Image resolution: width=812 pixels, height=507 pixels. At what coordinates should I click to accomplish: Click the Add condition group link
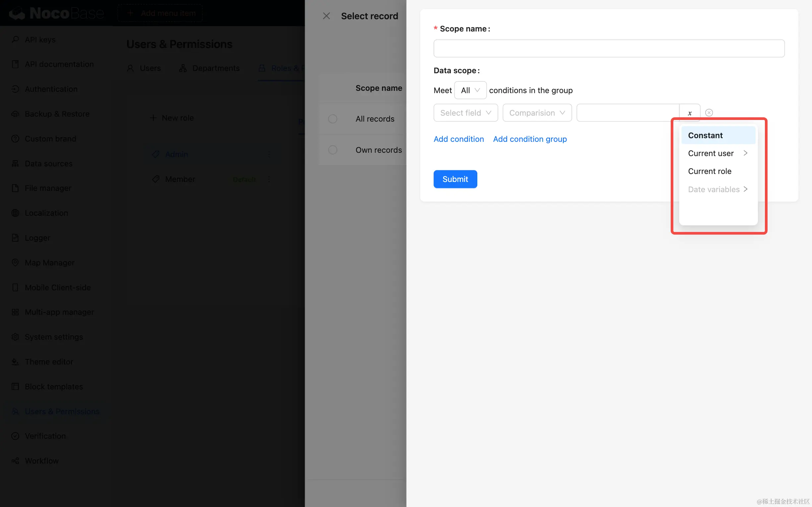click(529, 139)
